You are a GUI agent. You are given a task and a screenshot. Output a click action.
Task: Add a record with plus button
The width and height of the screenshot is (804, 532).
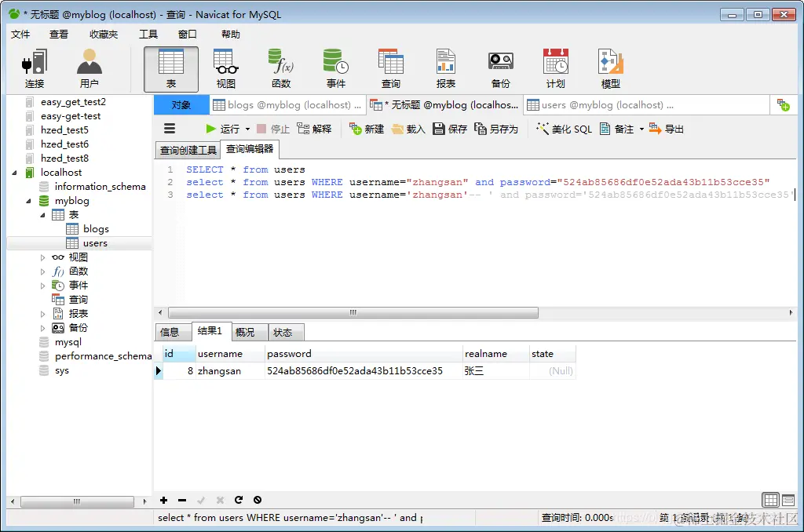pyautogui.click(x=163, y=500)
